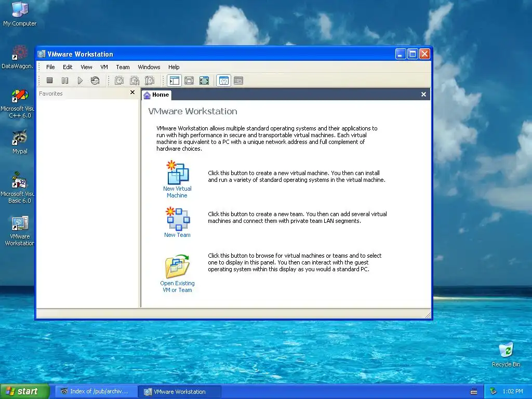
Task: Click the Open Existing VM folder icon
Action: 177,266
